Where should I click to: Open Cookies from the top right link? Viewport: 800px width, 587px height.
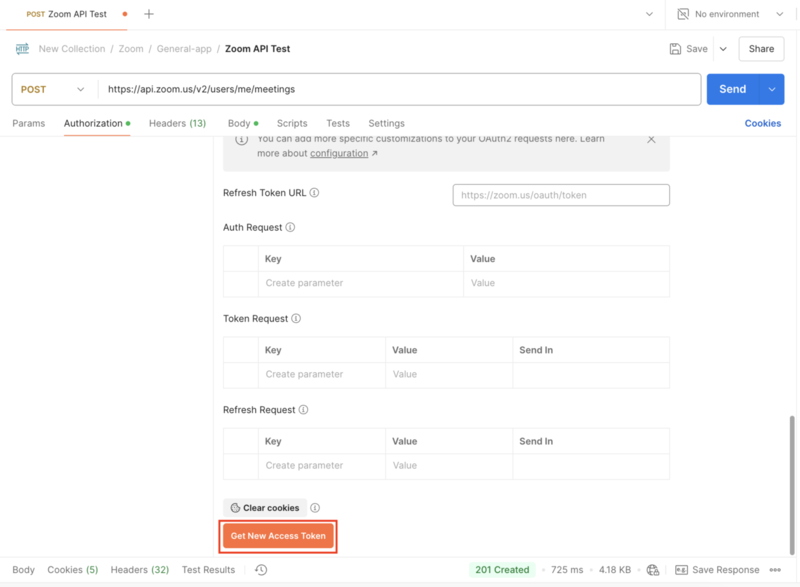[763, 123]
